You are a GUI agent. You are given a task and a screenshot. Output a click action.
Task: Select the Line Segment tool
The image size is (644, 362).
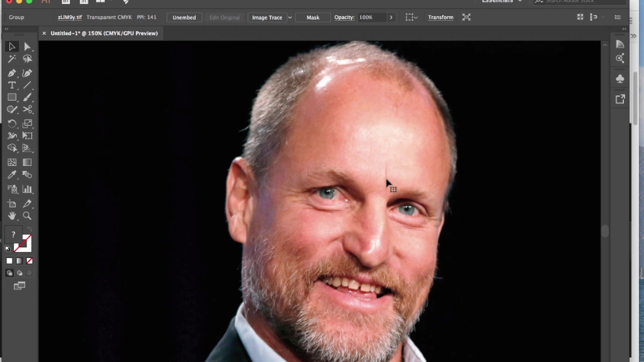coord(27,85)
